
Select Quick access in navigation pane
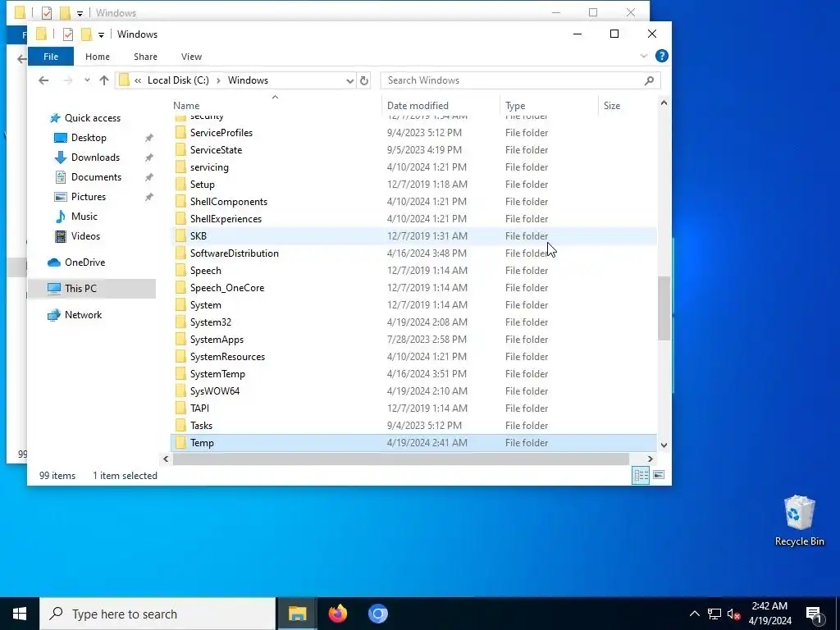click(92, 118)
